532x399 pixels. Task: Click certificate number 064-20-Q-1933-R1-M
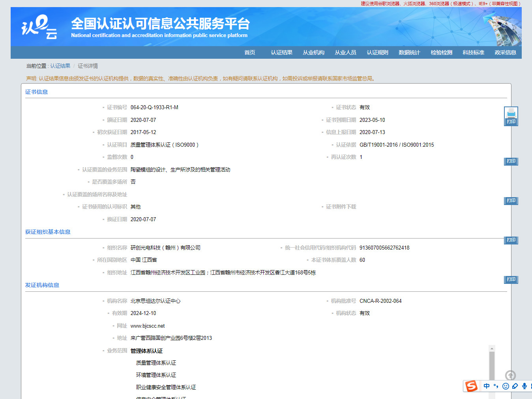tap(154, 107)
